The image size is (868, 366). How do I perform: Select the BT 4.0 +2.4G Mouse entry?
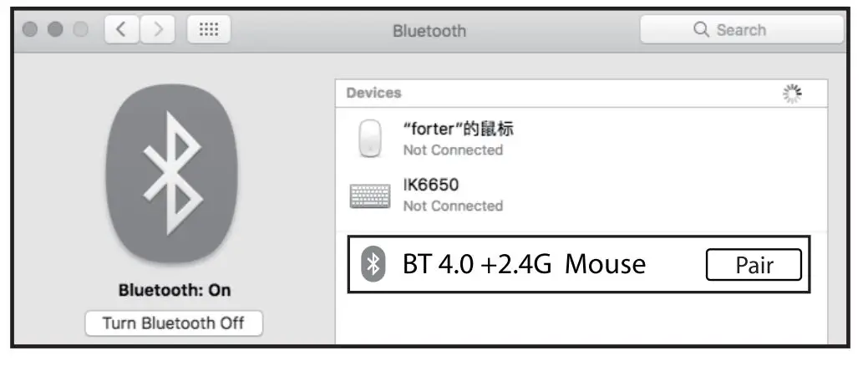[x=524, y=265]
